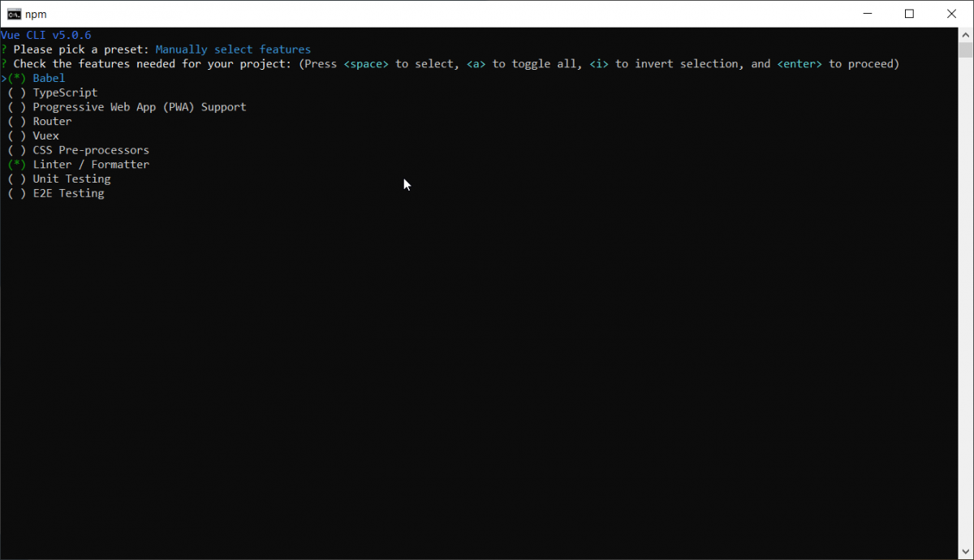Click the green selection arrow beside Babel
Viewport: 974px width, 560px height.
(5, 78)
